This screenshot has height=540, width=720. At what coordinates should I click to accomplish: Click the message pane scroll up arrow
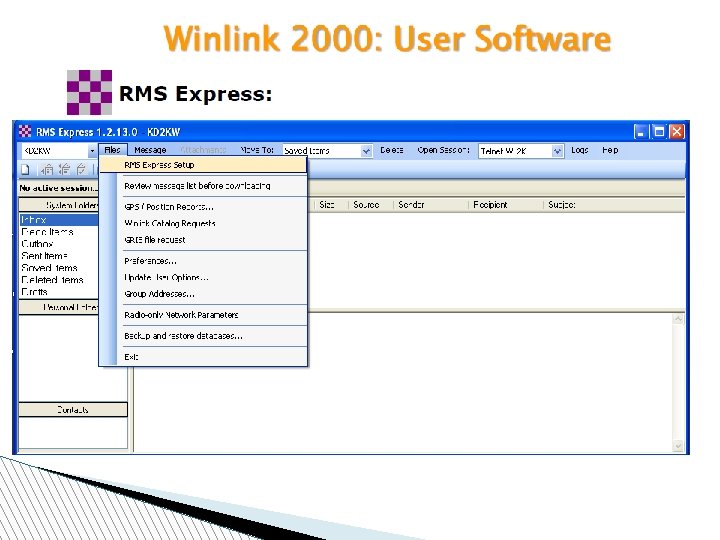coord(678,319)
